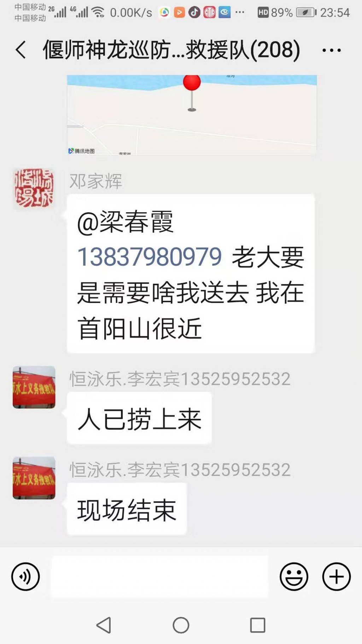
Task: Open avatar beside 人已捞上来 message
Action: (x=34, y=387)
